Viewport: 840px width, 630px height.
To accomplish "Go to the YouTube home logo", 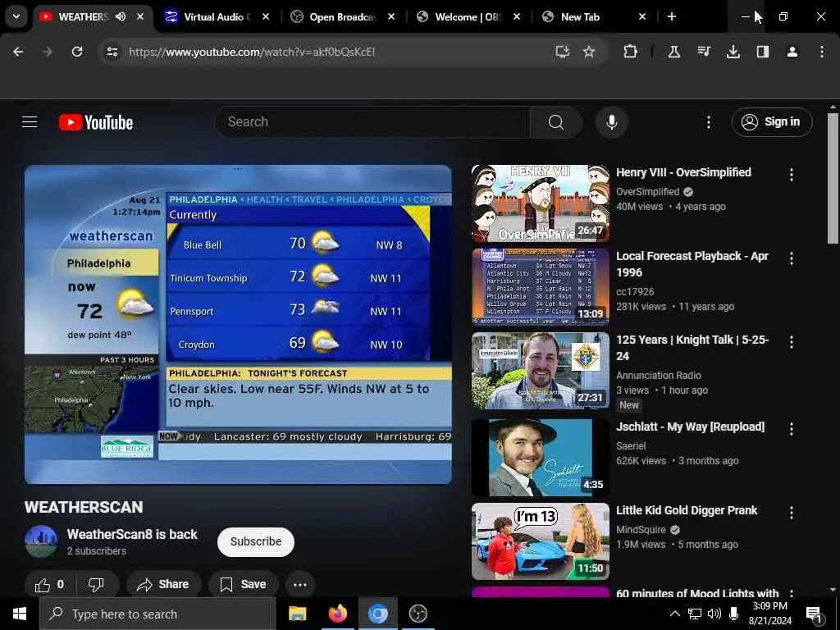I will click(x=96, y=122).
